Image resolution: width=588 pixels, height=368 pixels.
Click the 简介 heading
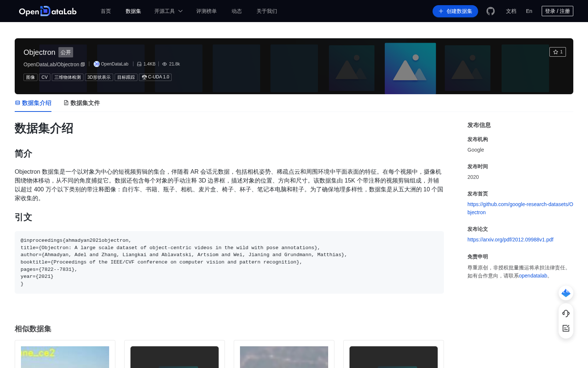pyautogui.click(x=24, y=153)
